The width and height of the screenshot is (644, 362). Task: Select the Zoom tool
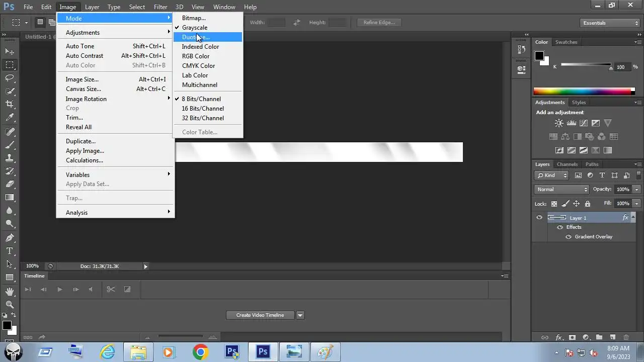(10, 305)
